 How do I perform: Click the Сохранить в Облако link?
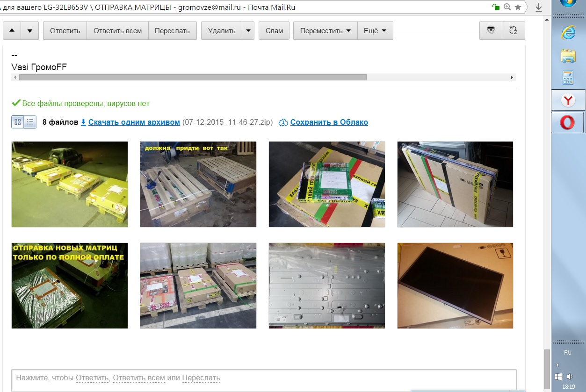pyautogui.click(x=329, y=122)
